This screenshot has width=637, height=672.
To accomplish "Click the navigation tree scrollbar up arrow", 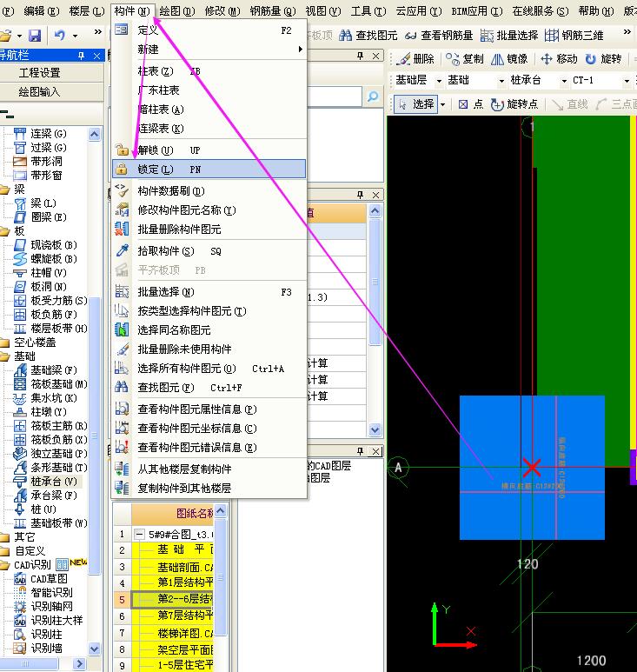I will pos(95,134).
